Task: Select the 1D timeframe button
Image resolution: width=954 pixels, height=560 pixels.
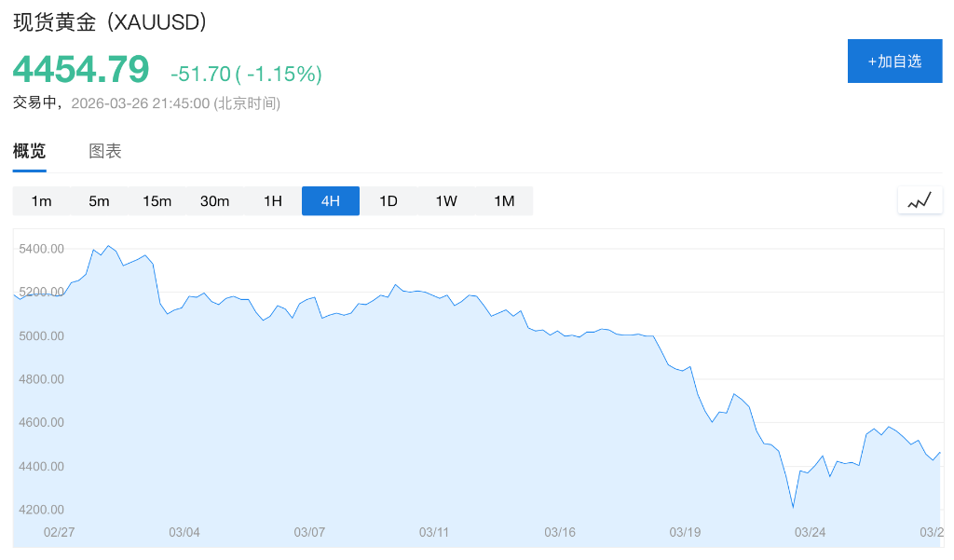Action: pyautogui.click(x=388, y=200)
